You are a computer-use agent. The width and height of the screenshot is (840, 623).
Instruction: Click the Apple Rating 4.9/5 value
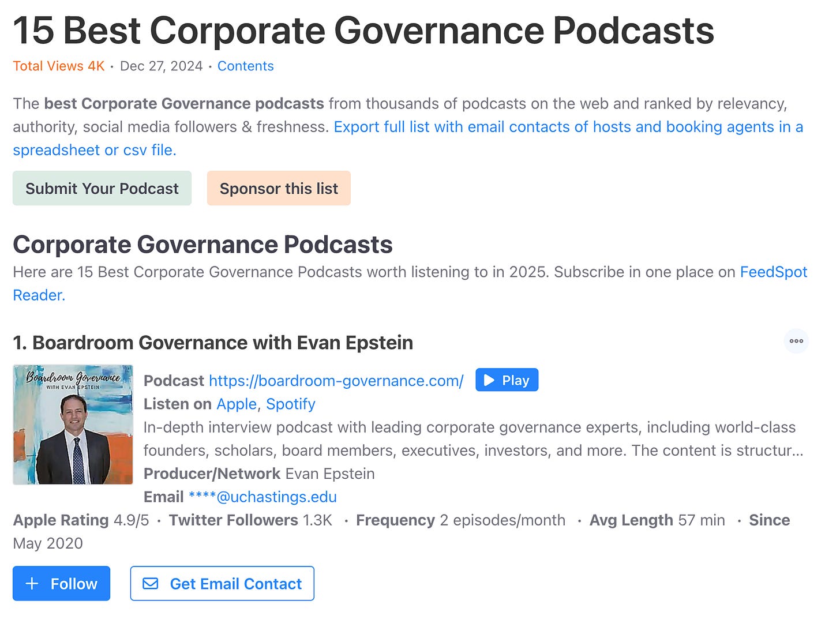[81, 520]
